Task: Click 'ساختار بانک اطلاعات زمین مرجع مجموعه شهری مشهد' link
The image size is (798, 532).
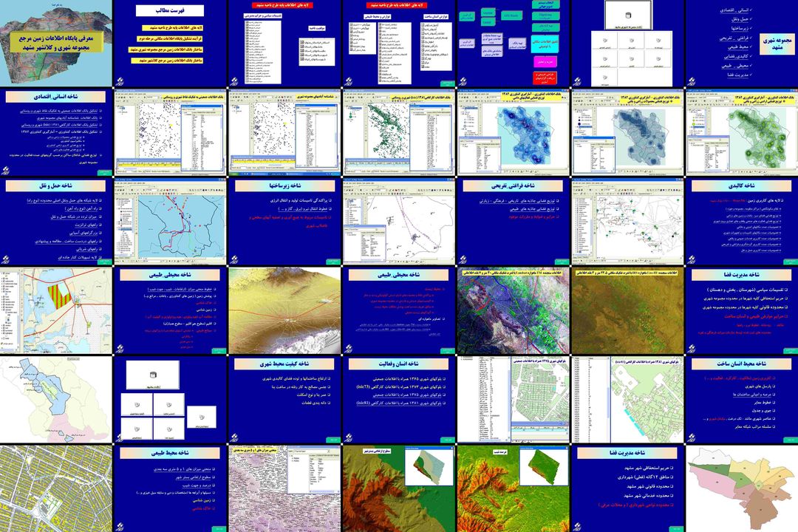Action: click(x=166, y=50)
